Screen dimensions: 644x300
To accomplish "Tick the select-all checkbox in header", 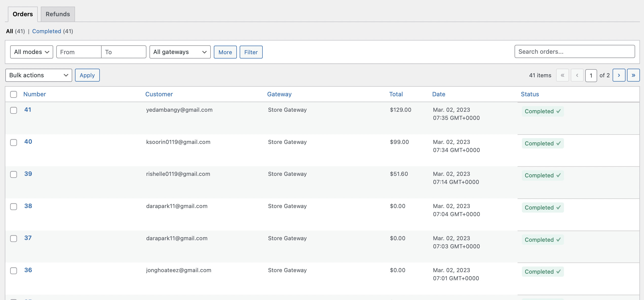I will point(14,94).
